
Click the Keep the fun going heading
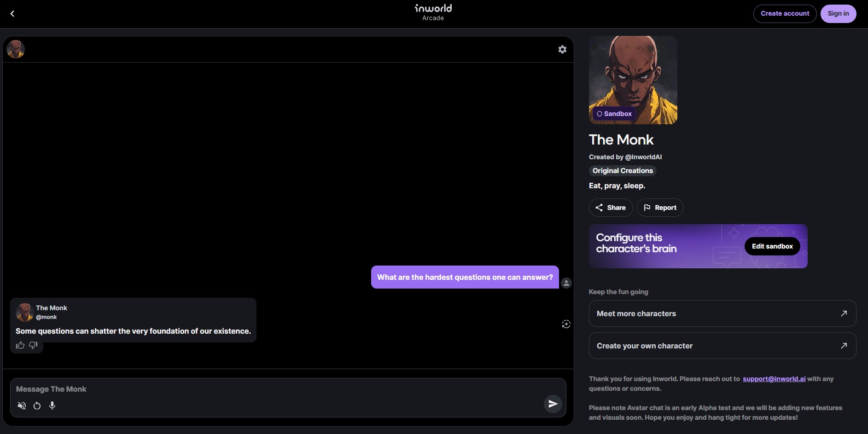click(x=618, y=292)
